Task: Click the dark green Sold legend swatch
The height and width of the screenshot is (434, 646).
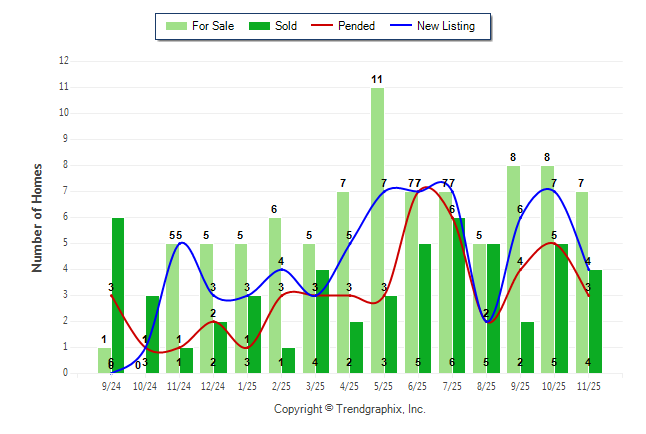Action: 254,26
